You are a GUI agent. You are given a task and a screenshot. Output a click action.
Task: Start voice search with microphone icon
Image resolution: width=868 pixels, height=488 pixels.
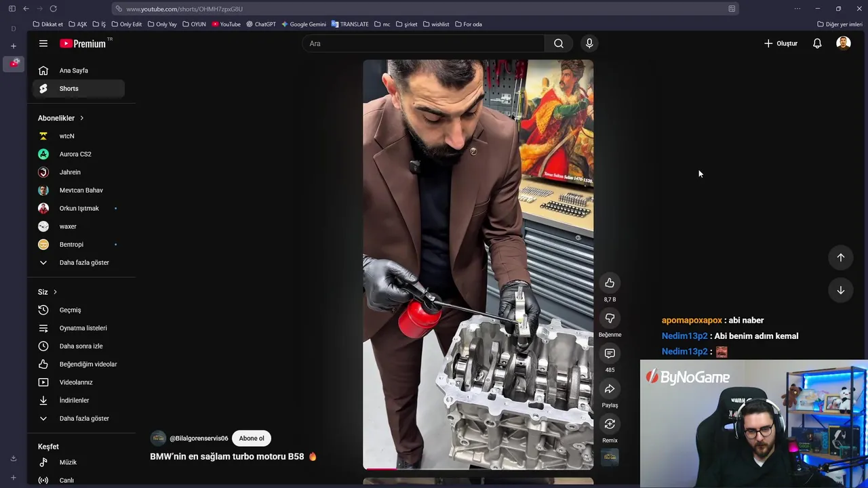(x=589, y=43)
